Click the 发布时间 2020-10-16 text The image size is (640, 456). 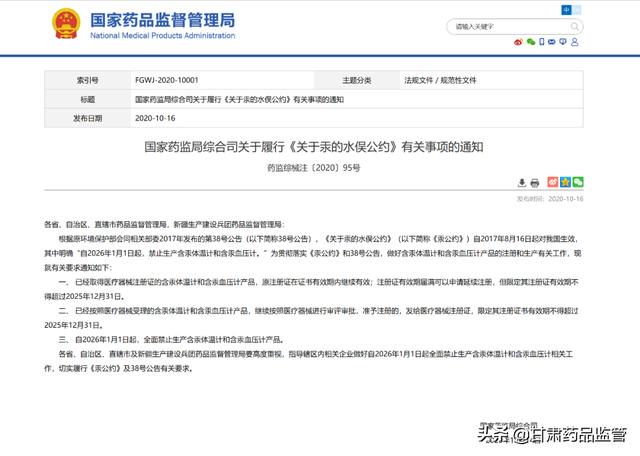click(x=550, y=199)
